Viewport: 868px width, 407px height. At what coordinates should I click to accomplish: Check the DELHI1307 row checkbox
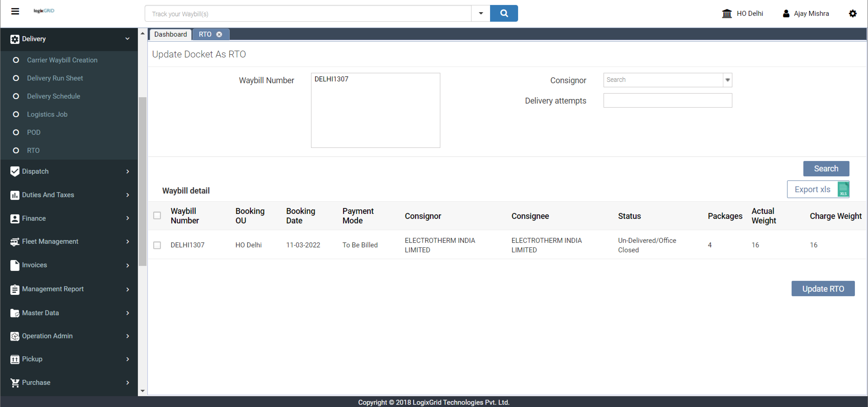(157, 245)
